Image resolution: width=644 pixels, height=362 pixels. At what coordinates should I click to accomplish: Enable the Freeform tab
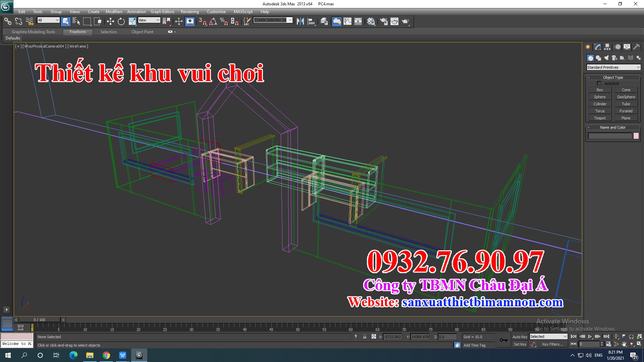[x=77, y=32]
